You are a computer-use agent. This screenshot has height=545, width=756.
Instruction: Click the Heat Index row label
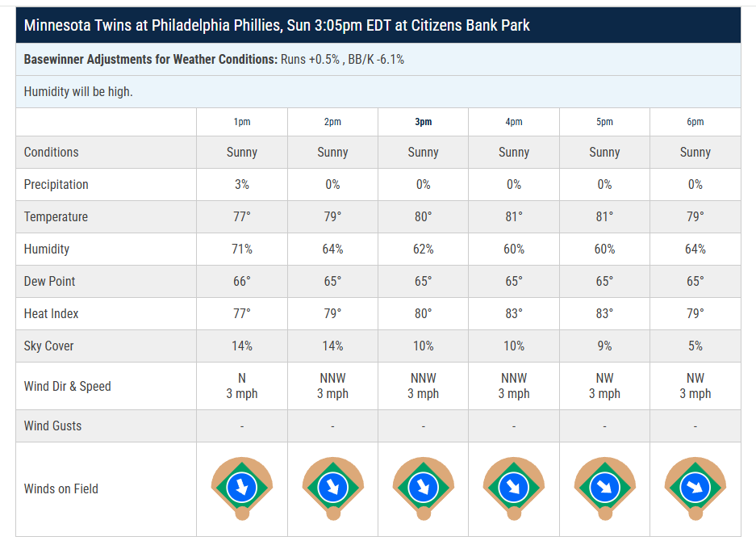tap(52, 313)
